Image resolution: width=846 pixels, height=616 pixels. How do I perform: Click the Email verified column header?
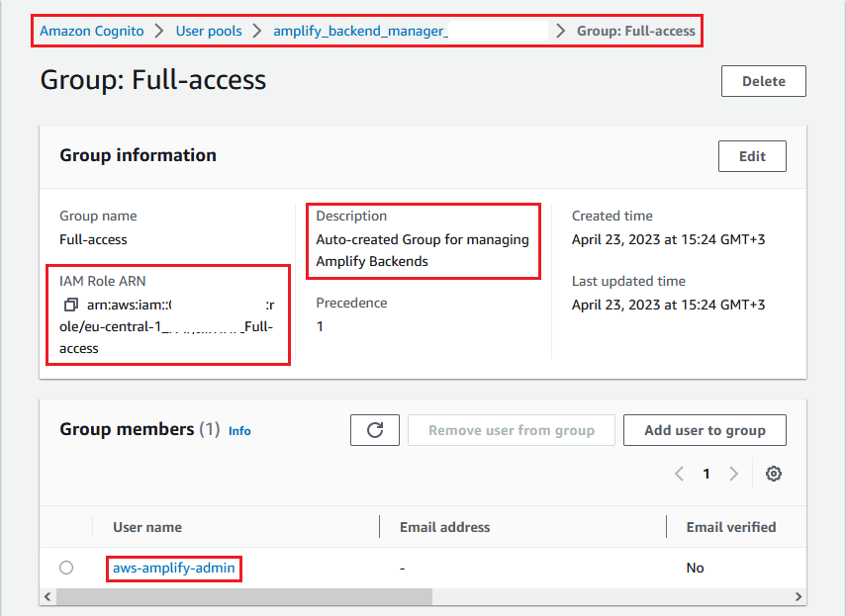[731, 527]
